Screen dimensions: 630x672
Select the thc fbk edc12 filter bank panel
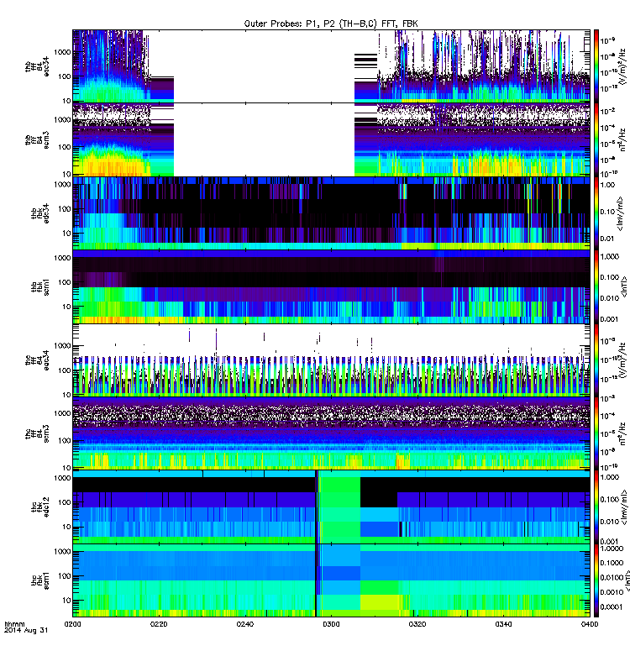coord(331,507)
